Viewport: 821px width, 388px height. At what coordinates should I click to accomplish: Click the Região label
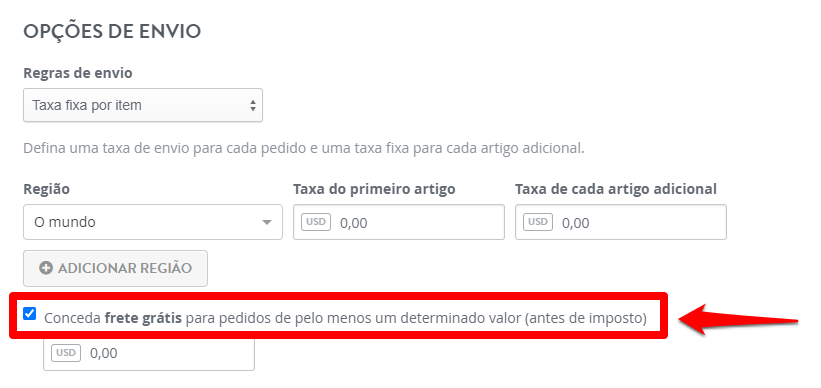click(47, 190)
